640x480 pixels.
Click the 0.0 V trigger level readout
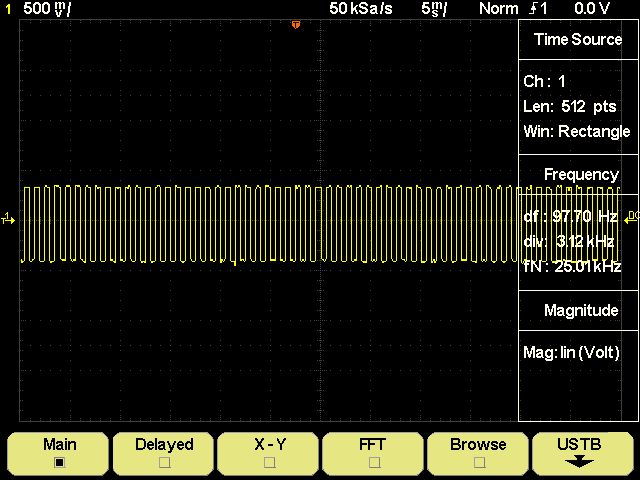[x=591, y=9]
